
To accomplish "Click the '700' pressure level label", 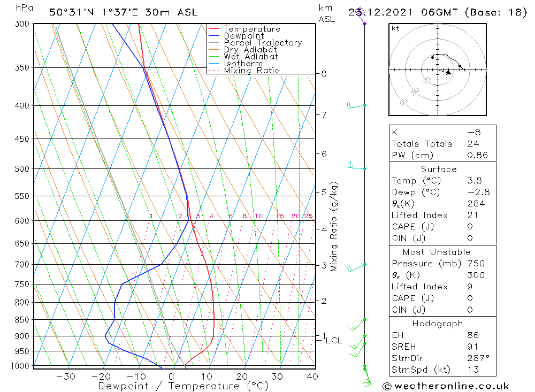I will click(22, 264).
